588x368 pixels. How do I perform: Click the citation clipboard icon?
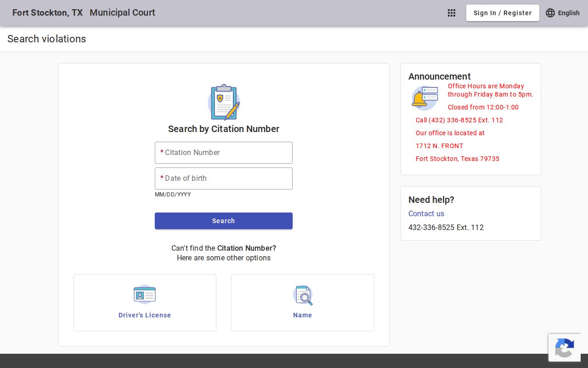point(224,102)
